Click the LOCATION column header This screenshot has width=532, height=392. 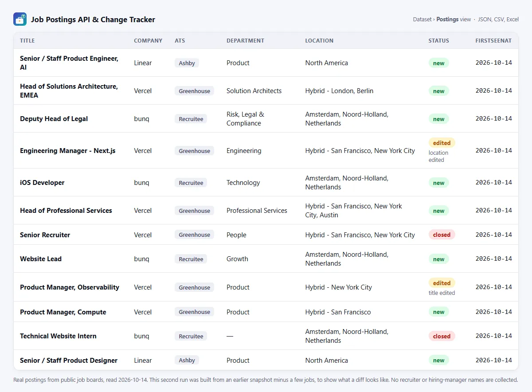319,40
